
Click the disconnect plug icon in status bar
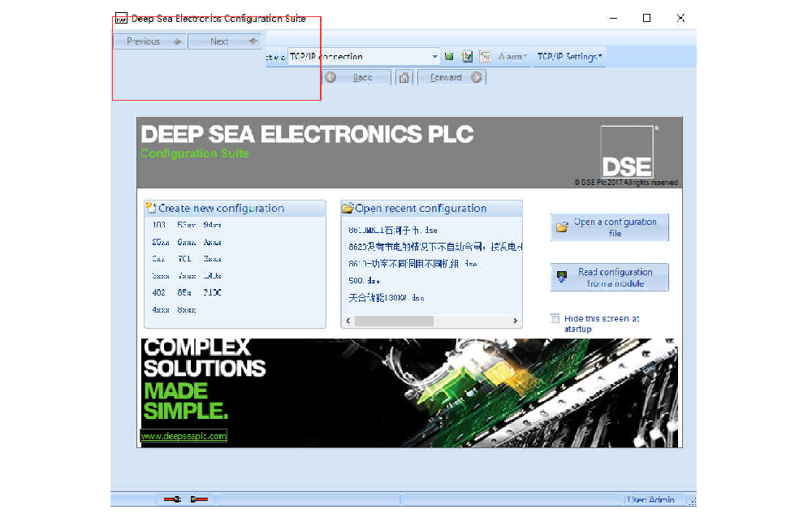click(199, 499)
